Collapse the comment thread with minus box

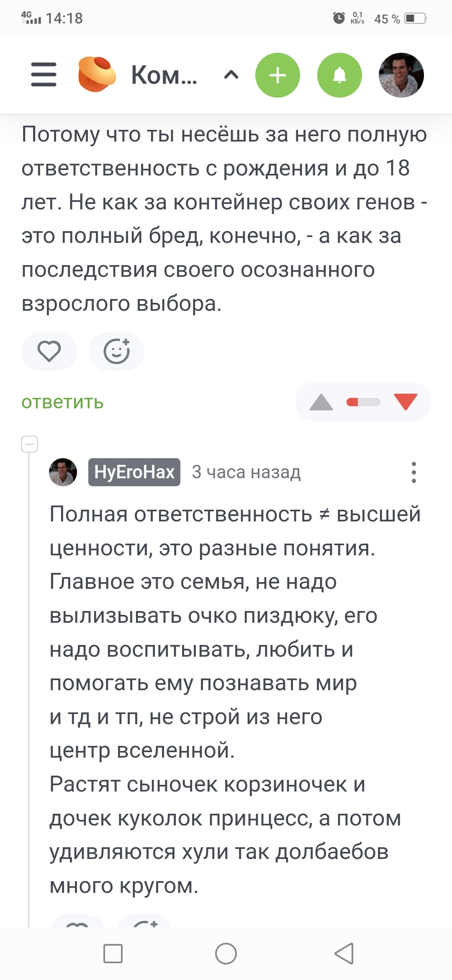coord(30,444)
